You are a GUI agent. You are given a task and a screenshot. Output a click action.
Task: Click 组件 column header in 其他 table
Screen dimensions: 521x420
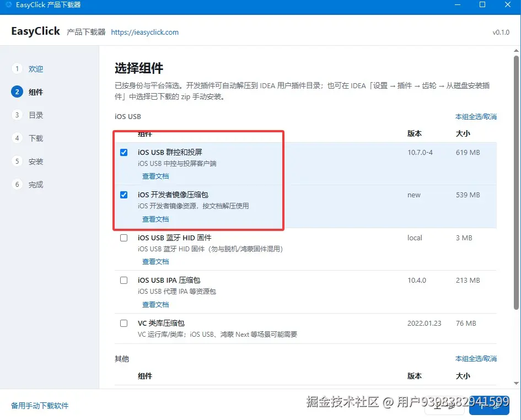tap(145, 376)
